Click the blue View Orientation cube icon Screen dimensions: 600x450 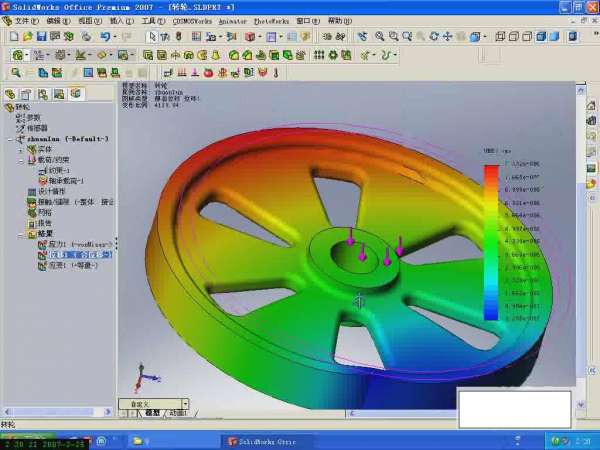click(475, 37)
